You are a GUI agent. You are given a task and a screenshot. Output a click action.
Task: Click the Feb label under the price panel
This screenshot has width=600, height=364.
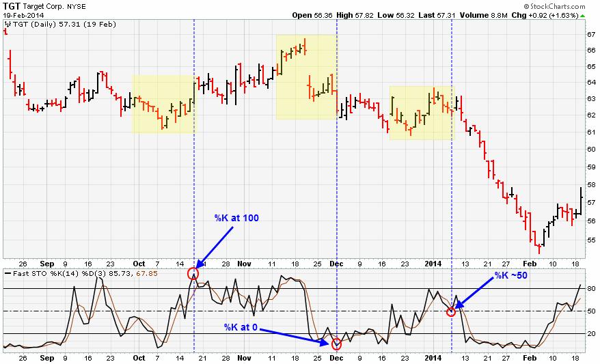click(x=530, y=264)
